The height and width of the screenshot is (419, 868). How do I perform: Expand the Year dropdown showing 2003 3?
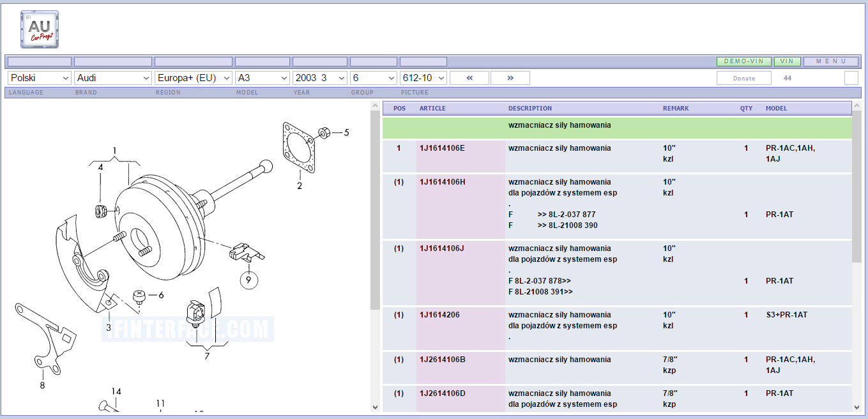[320, 78]
